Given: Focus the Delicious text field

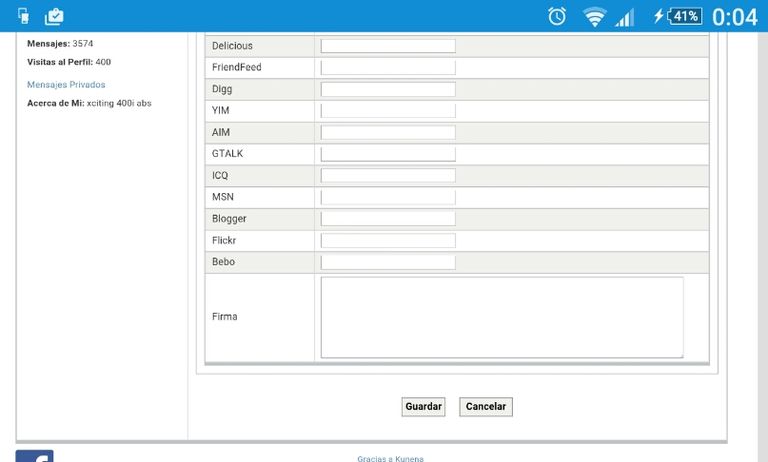Looking at the screenshot, I should [x=388, y=46].
